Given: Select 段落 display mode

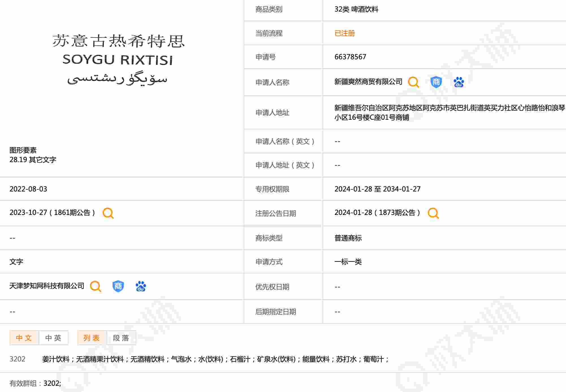Looking at the screenshot, I should coord(121,338).
